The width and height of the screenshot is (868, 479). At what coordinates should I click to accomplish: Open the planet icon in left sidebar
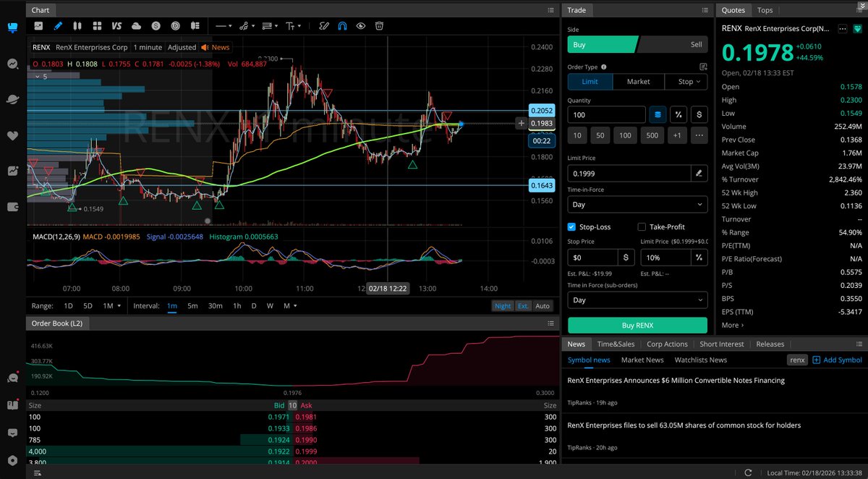click(x=12, y=99)
